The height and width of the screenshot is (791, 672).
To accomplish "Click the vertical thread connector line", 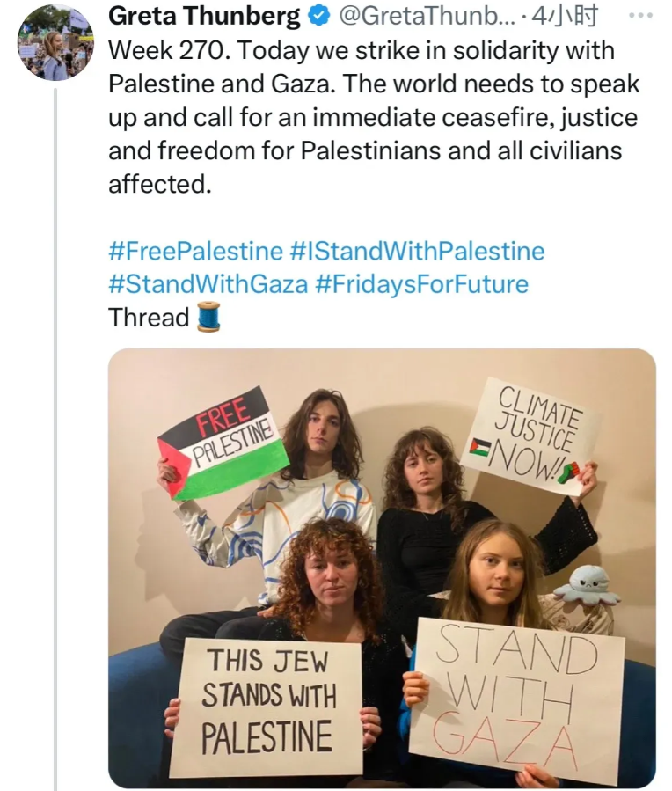I will point(55,439).
